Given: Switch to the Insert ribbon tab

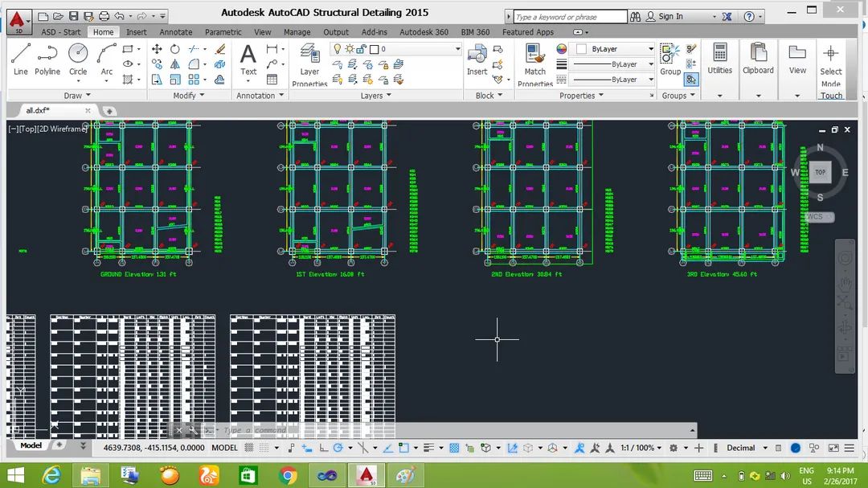Looking at the screenshot, I should click(136, 32).
